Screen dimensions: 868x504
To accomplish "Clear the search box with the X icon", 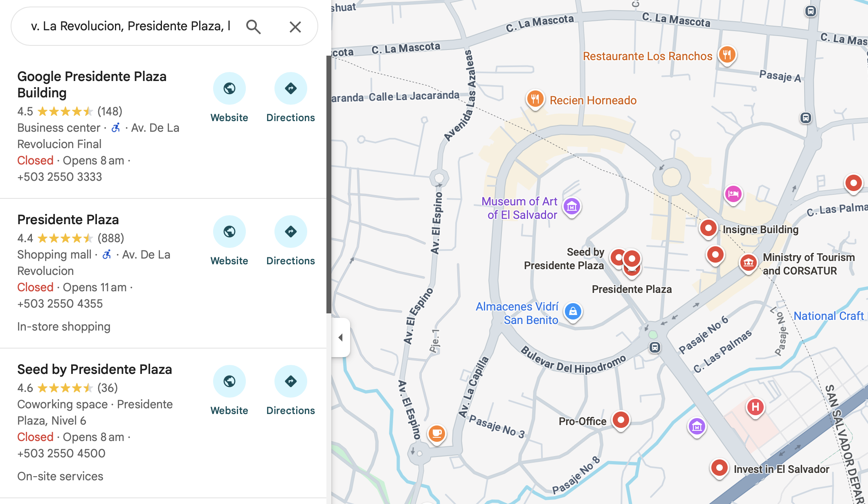I will tap(295, 27).
